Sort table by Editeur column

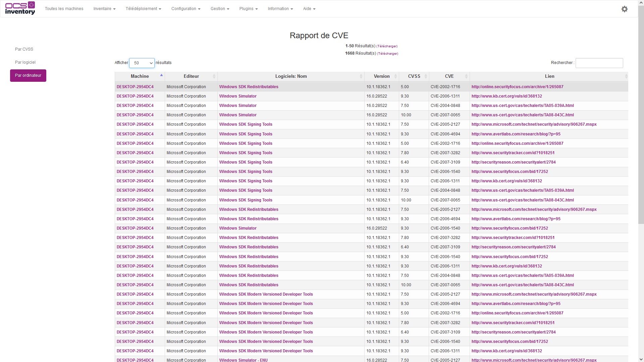[x=191, y=76]
